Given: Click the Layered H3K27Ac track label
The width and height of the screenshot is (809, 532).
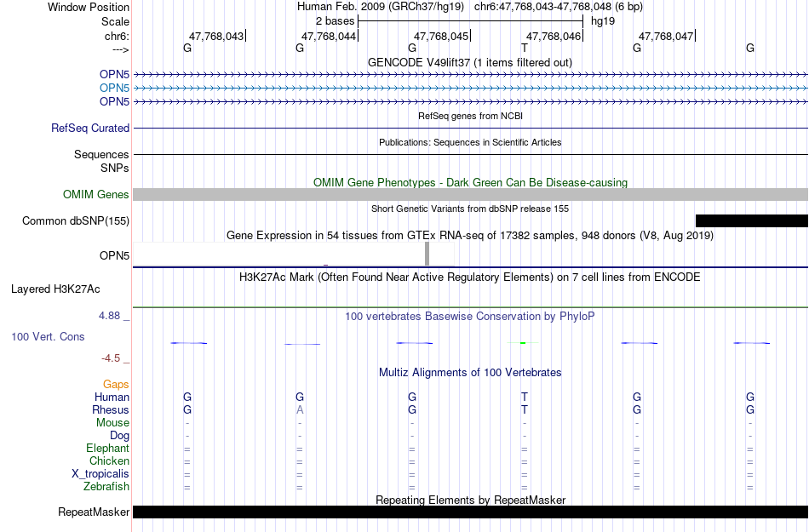Looking at the screenshot, I should pyautogui.click(x=55, y=289).
